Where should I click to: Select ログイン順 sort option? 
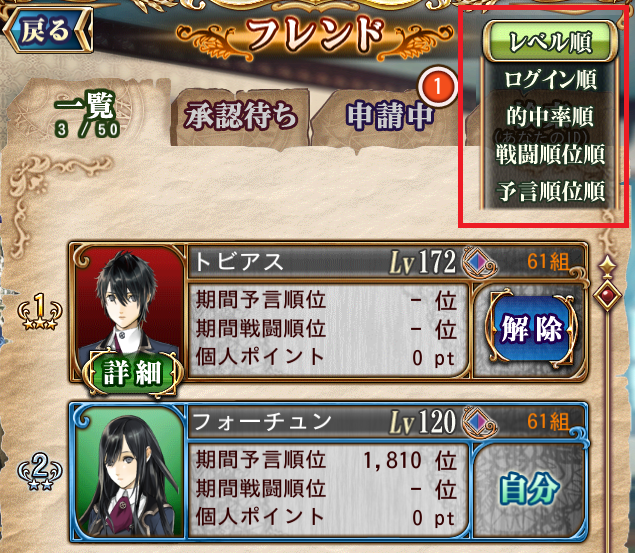550,79
